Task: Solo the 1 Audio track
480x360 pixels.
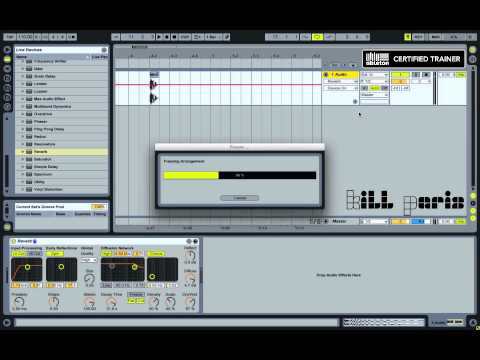Action: click(x=416, y=75)
